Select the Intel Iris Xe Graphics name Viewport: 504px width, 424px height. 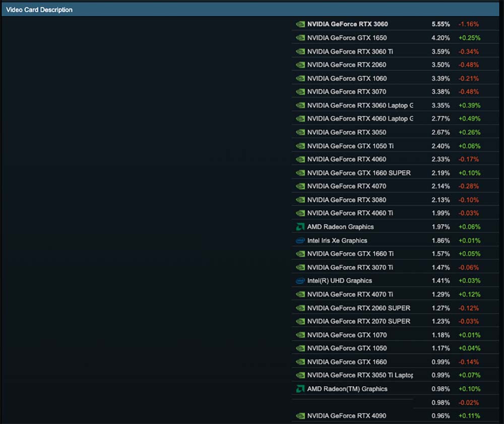337,240
